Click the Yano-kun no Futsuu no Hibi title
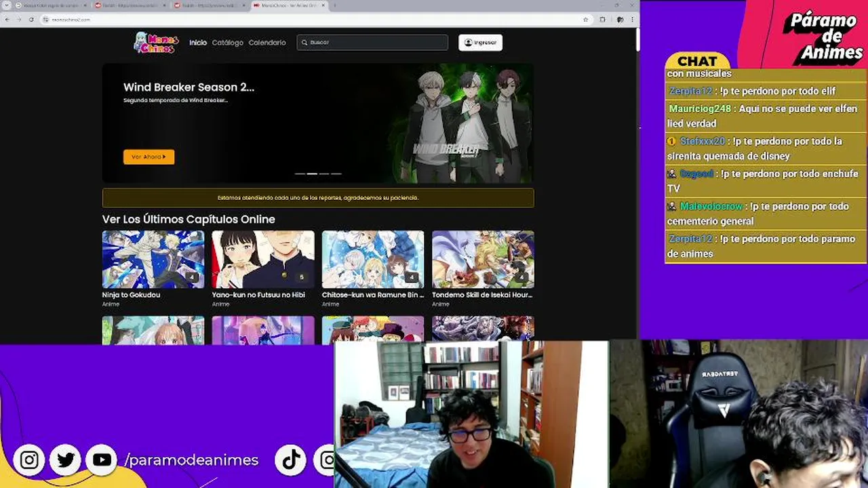 (258, 295)
